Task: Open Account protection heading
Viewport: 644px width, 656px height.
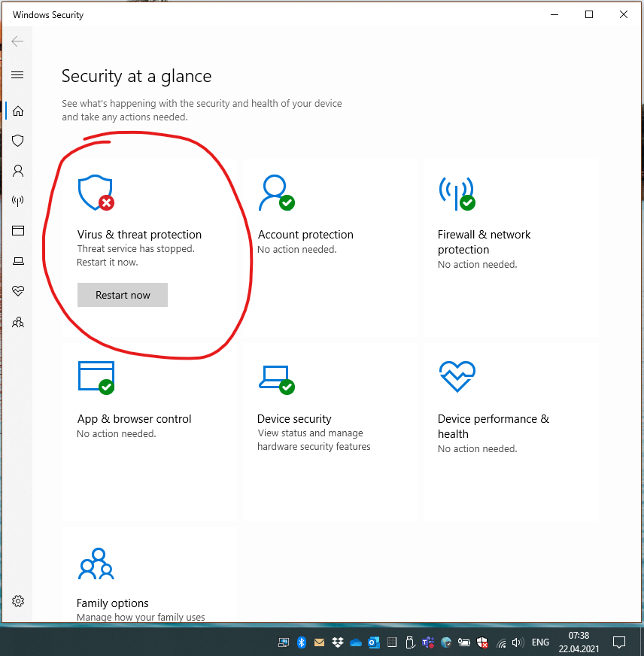Action: point(305,235)
